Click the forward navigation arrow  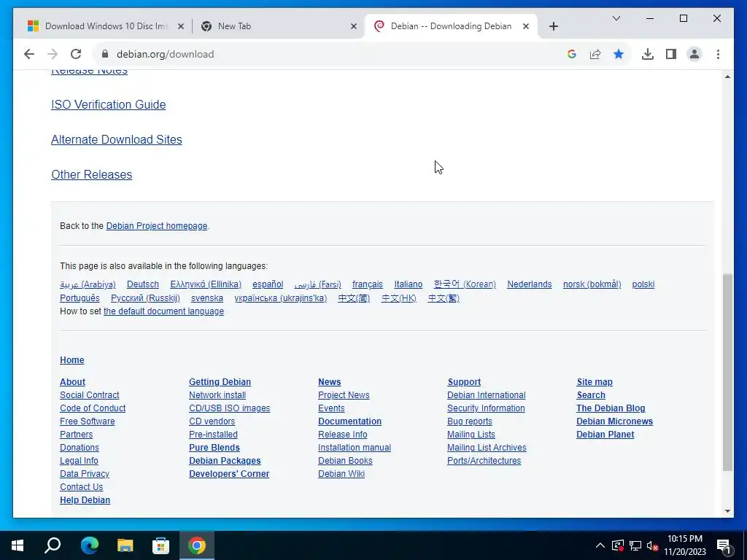tap(53, 54)
